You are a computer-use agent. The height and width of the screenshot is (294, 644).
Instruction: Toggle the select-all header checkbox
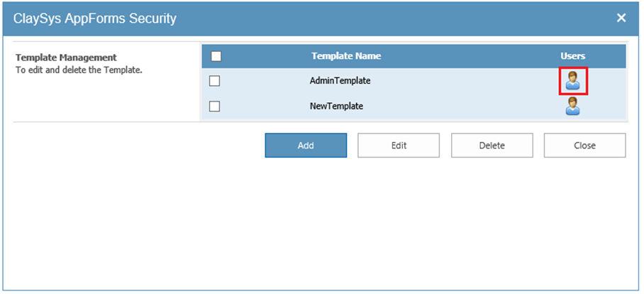click(x=216, y=56)
